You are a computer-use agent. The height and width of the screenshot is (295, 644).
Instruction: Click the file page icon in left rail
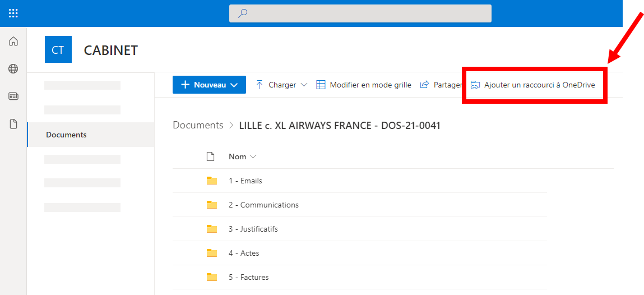[x=13, y=124]
